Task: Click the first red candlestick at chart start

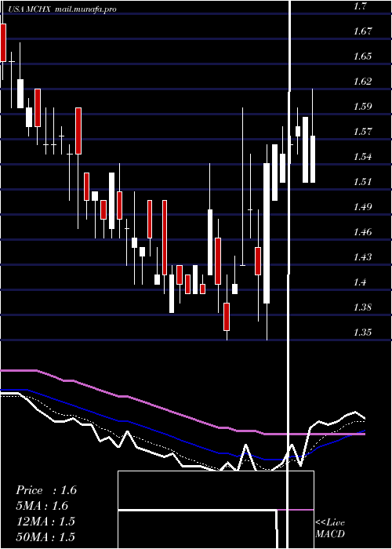Action: (3, 42)
